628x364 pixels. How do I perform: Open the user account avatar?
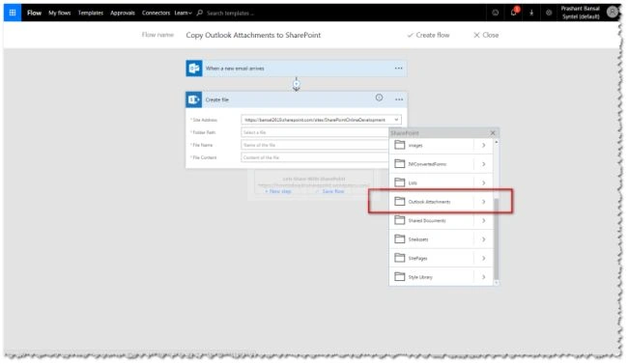tap(612, 12)
